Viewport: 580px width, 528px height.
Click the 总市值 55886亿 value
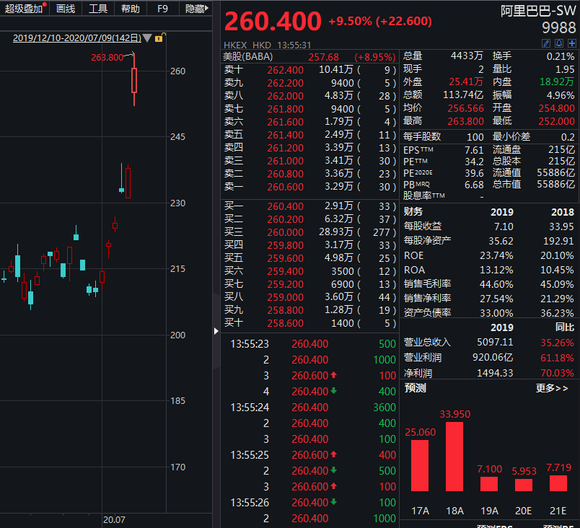coord(556,184)
